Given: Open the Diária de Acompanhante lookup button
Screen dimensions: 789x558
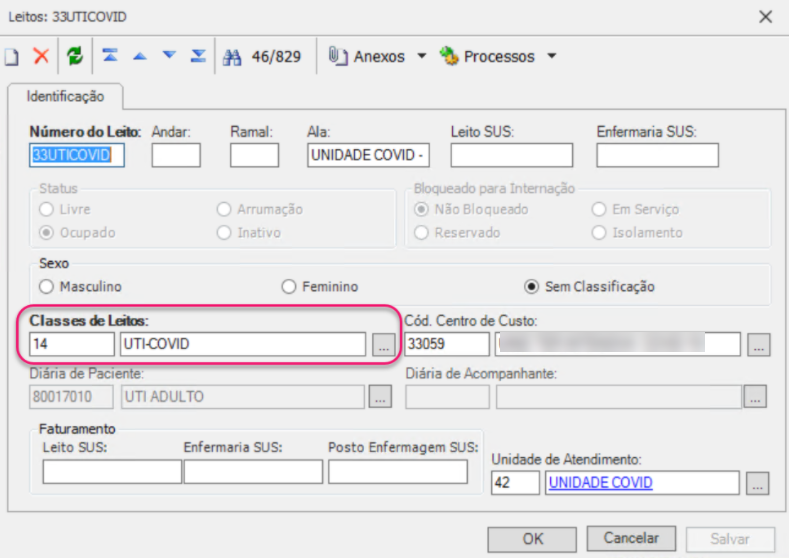Looking at the screenshot, I should 755,396.
